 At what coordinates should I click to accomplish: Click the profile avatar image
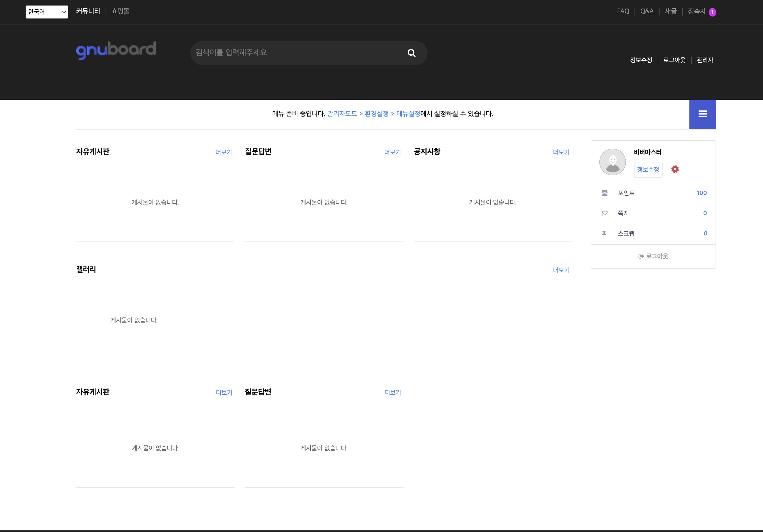coord(612,162)
